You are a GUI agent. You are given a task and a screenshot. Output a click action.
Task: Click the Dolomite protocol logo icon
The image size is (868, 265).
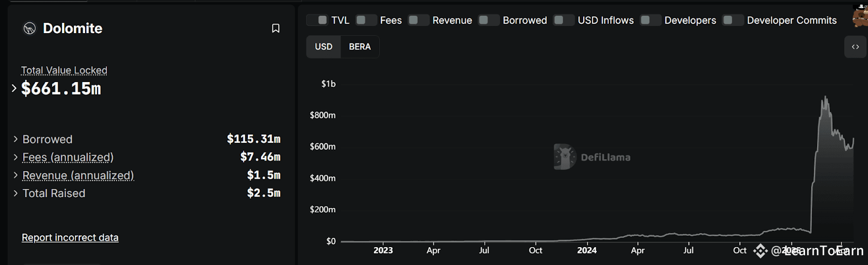[x=29, y=28]
